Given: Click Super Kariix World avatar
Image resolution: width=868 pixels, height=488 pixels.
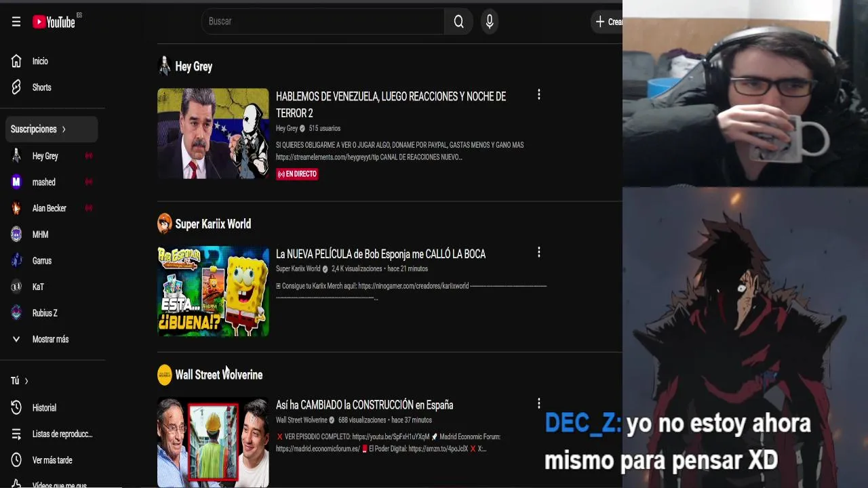Looking at the screenshot, I should click(x=165, y=224).
